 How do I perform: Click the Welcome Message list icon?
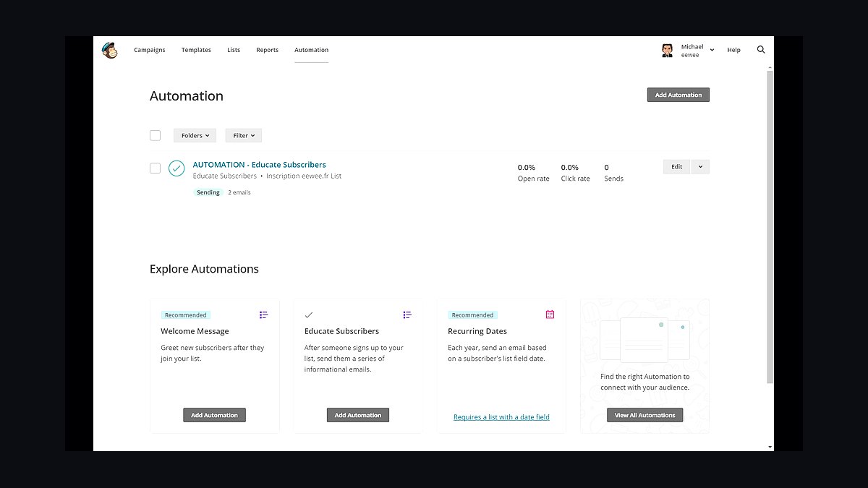264,314
